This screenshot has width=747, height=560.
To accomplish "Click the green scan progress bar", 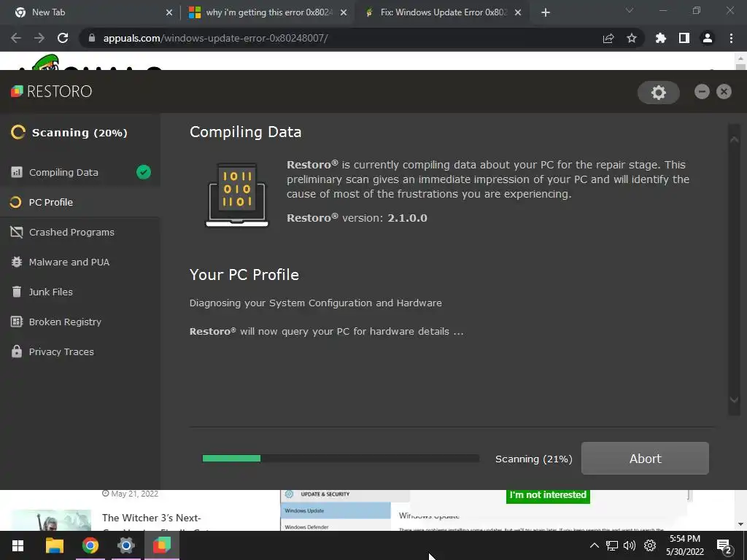I will (x=231, y=458).
